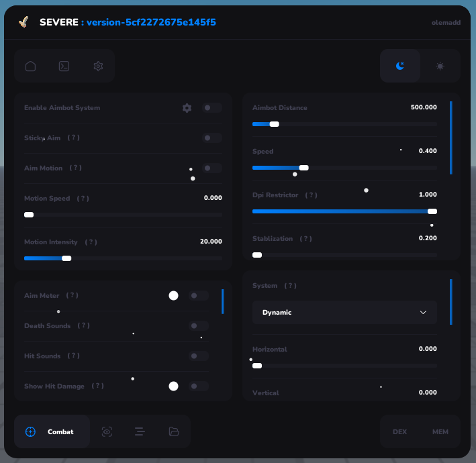Show Aim Motion help tooltip (?)

click(x=76, y=168)
